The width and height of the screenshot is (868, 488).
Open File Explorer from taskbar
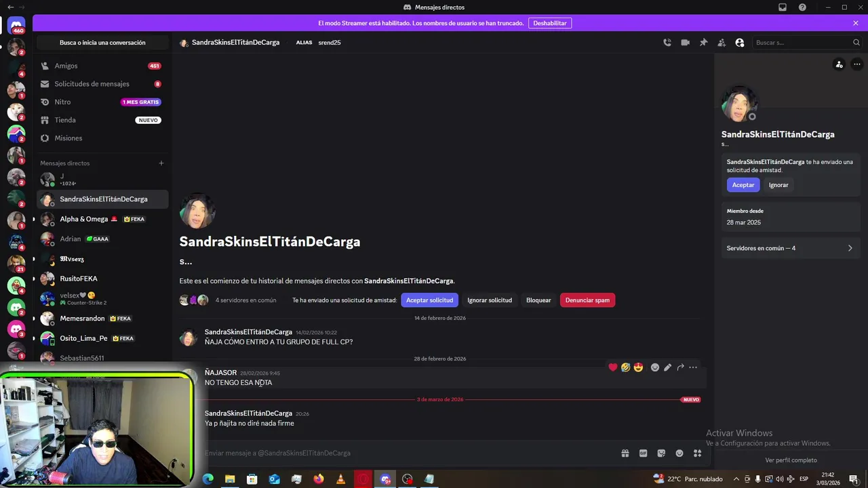pos(230,479)
